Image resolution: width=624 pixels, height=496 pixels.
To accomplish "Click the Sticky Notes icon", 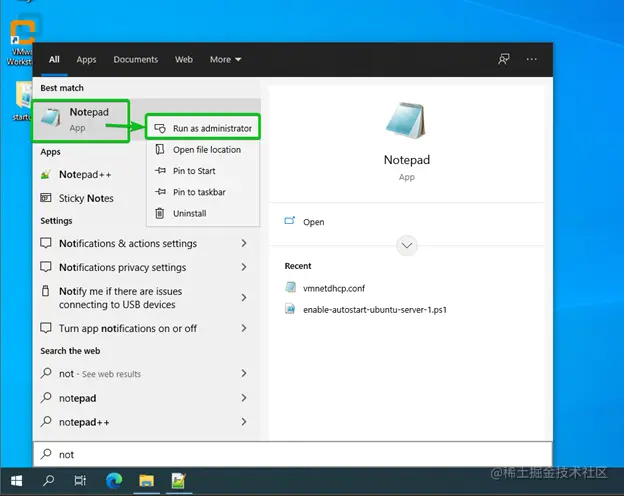I will 46,198.
